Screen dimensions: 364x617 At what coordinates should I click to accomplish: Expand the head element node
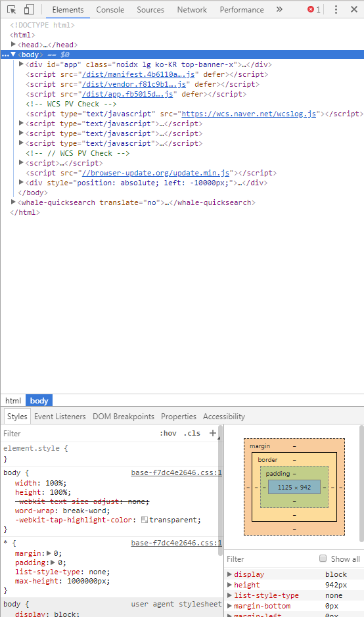(13, 45)
